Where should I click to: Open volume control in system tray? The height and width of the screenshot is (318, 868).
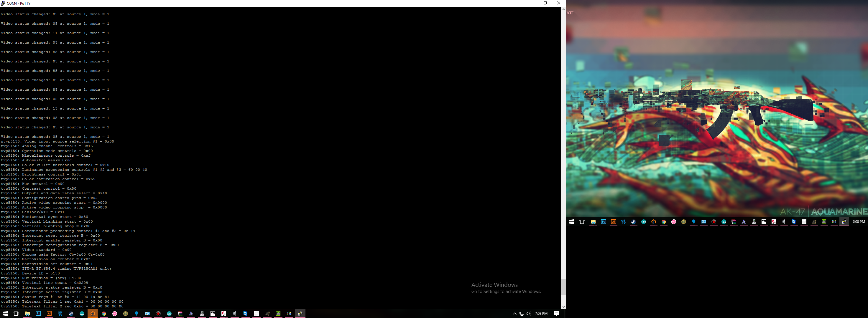click(528, 314)
